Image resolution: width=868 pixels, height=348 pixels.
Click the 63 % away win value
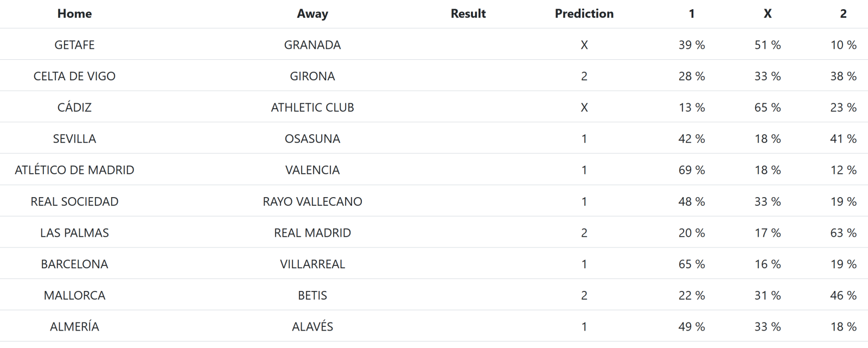tap(843, 233)
